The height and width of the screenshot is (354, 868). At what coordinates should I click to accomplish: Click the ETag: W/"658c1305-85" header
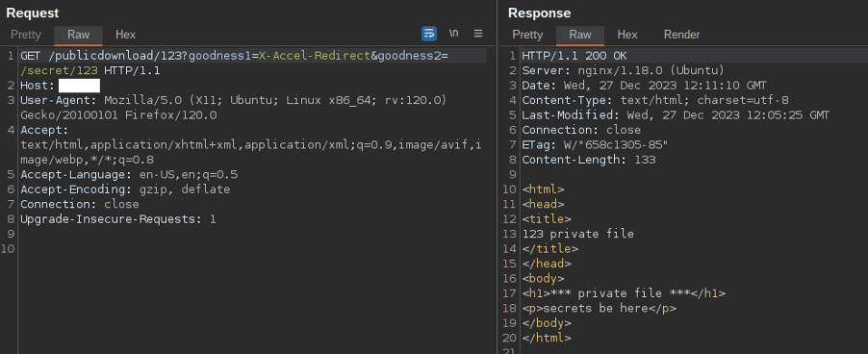[595, 145]
